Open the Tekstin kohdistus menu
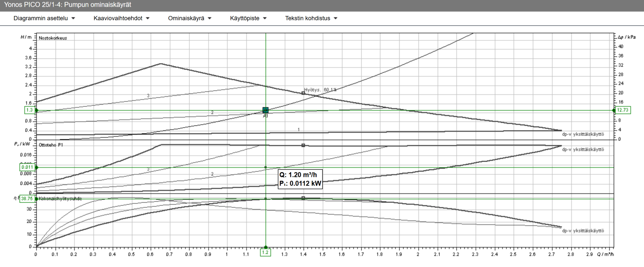 [311, 18]
